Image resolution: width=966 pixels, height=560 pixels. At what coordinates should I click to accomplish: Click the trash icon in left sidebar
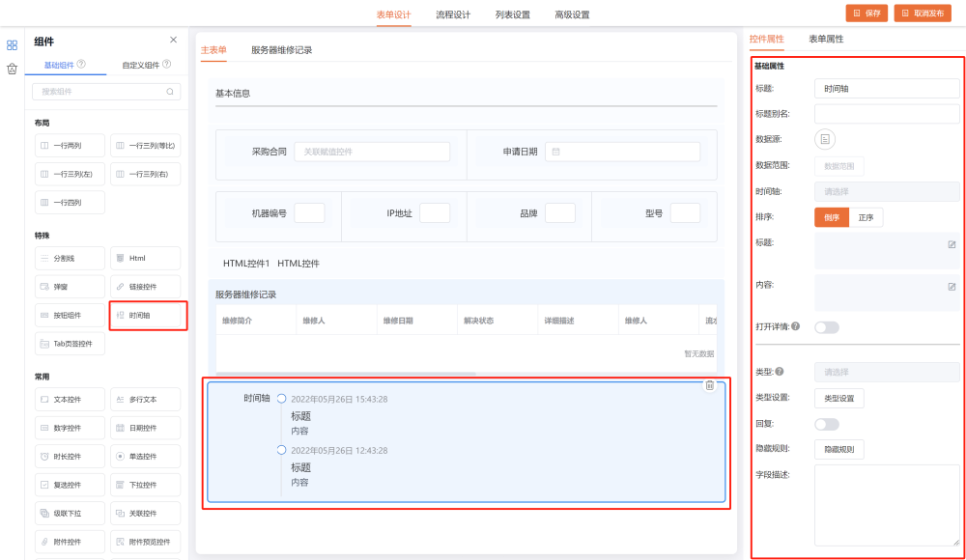coord(13,69)
